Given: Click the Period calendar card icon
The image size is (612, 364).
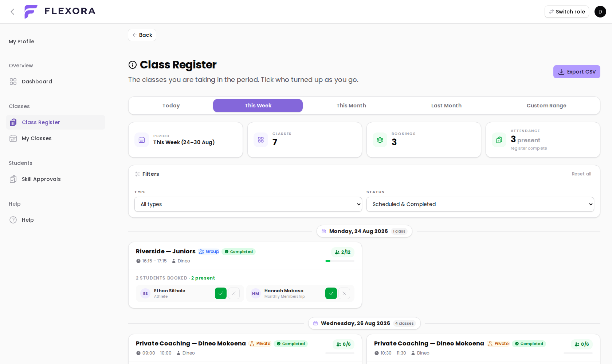Looking at the screenshot, I should (x=142, y=140).
